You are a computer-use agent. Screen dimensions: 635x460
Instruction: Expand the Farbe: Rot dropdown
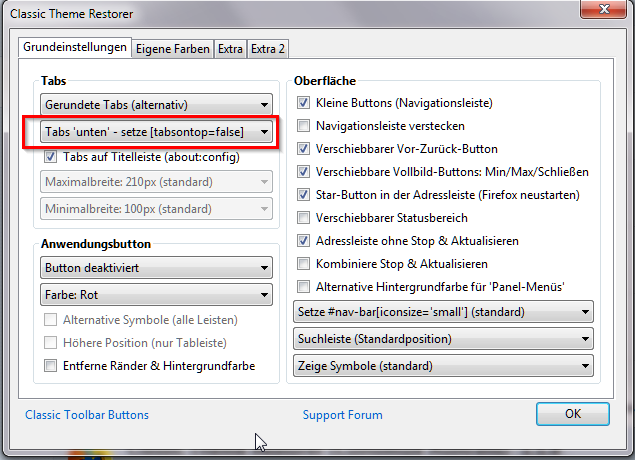(x=157, y=295)
